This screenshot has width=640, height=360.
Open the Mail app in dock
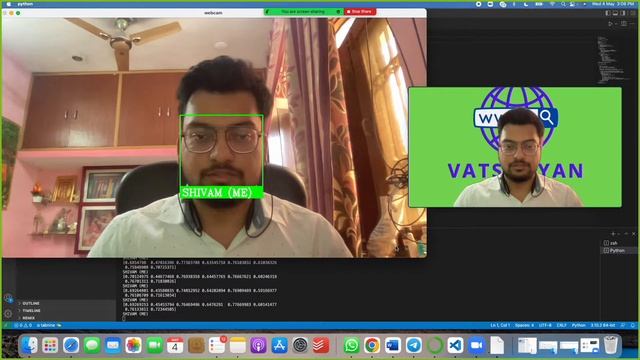[113, 346]
